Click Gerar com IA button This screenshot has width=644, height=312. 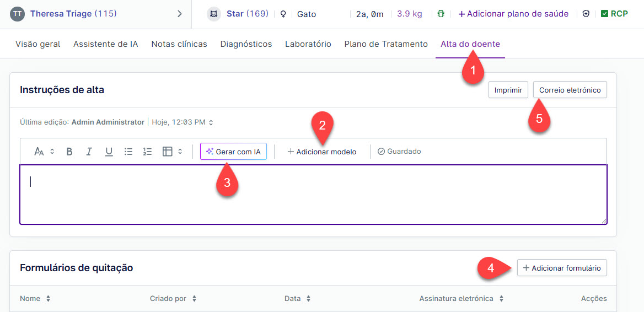coord(233,152)
